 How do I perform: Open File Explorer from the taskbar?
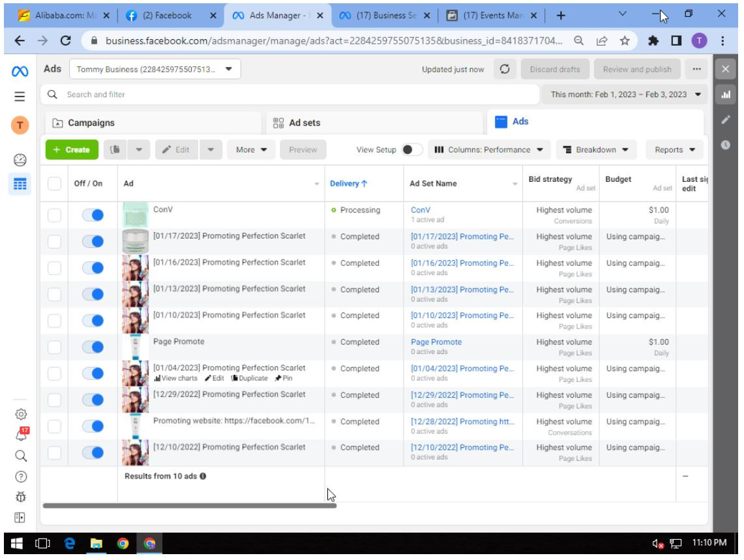click(97, 544)
